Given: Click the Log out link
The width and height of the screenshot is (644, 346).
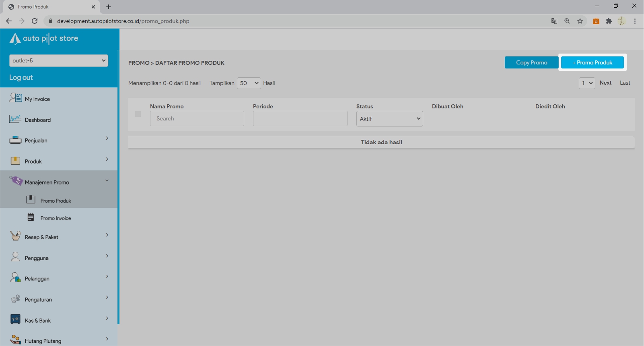Looking at the screenshot, I should pyautogui.click(x=21, y=77).
